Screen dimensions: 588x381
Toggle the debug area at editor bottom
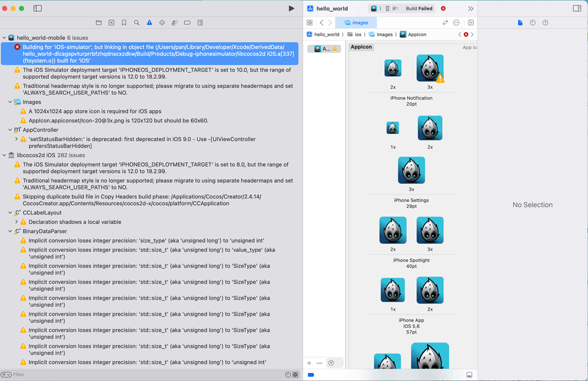tap(470, 374)
